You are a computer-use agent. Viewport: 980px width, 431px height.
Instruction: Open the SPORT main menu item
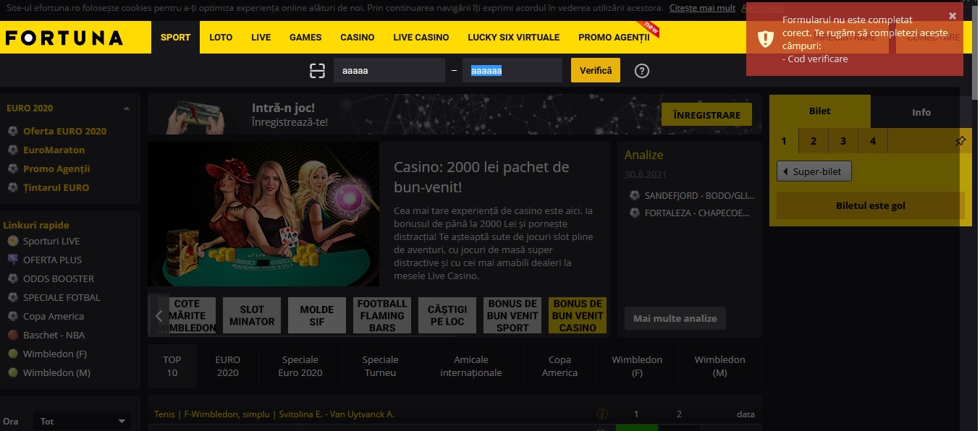(x=176, y=38)
